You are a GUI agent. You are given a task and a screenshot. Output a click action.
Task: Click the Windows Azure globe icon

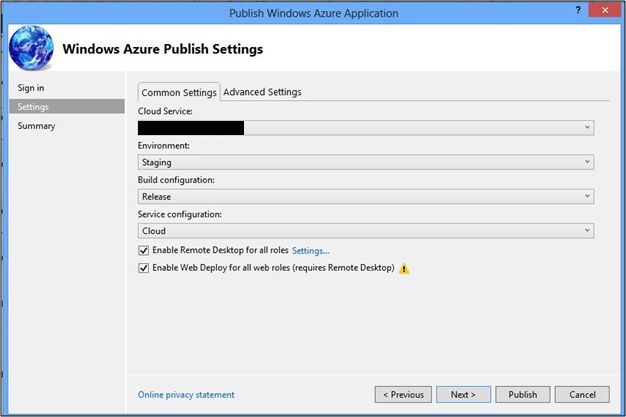31,47
